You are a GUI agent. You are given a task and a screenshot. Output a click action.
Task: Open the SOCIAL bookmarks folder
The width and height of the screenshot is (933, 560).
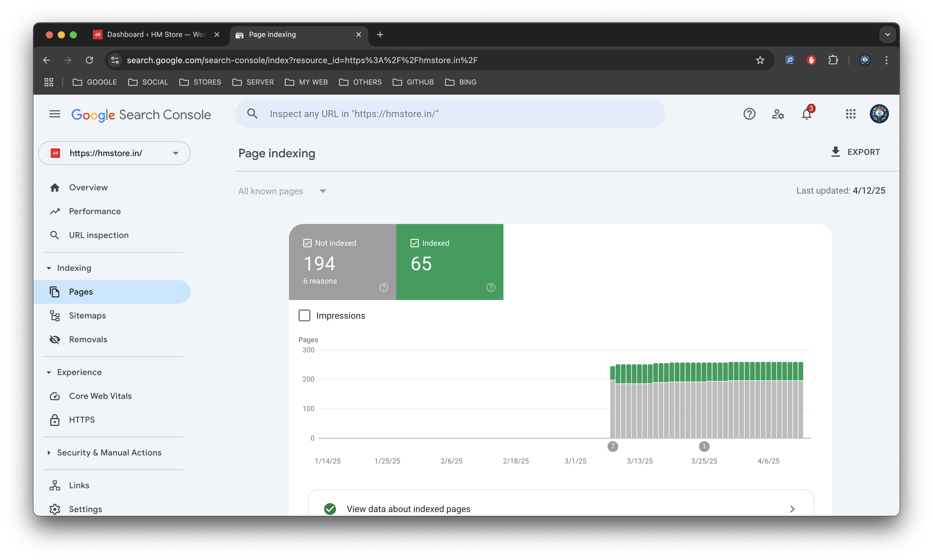[148, 82]
